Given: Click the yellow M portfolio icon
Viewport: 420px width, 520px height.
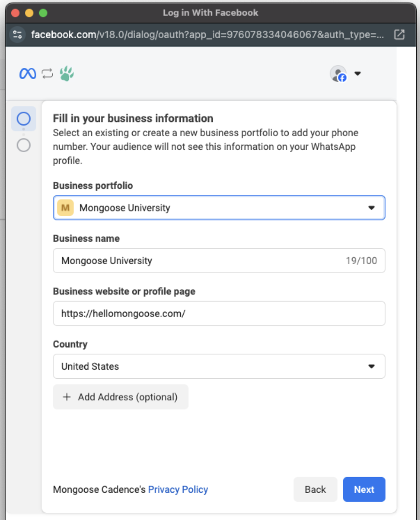Looking at the screenshot, I should [x=65, y=208].
